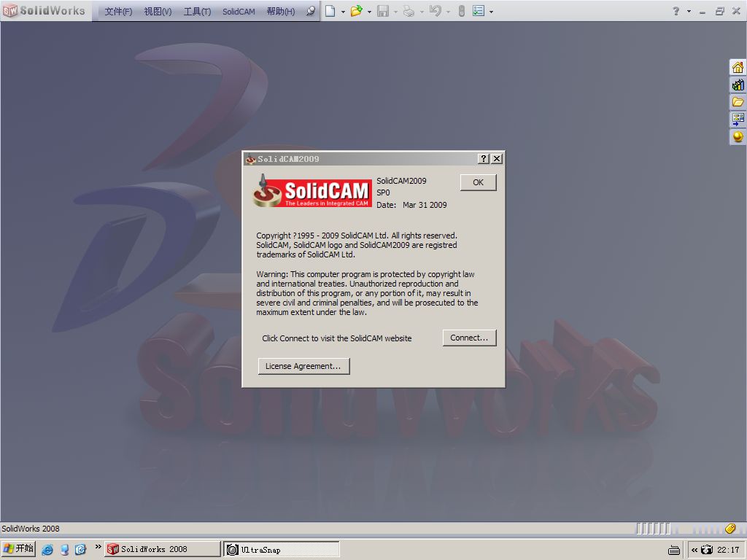Click the second quick launch icon
The height and width of the screenshot is (560, 747).
point(64,550)
